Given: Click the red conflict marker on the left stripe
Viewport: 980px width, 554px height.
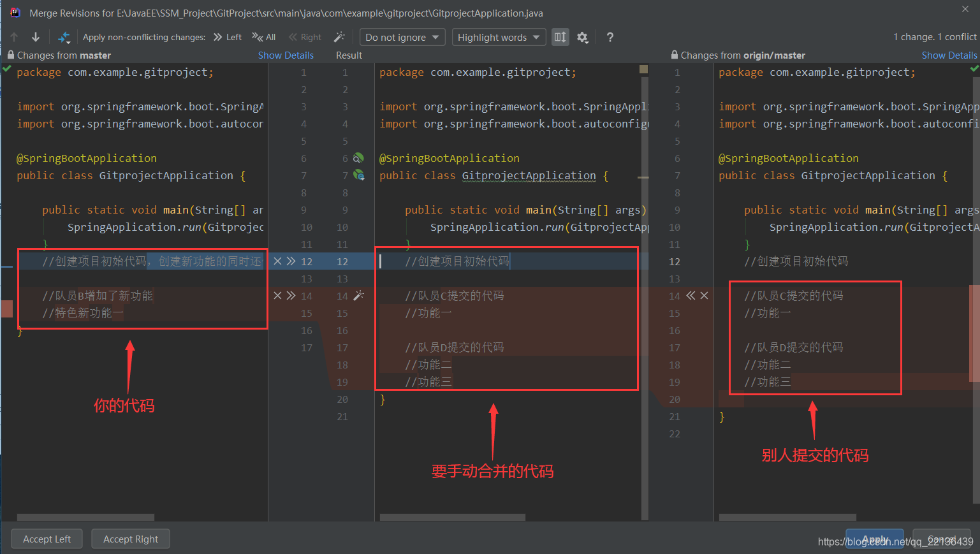Looking at the screenshot, I should click(6, 309).
